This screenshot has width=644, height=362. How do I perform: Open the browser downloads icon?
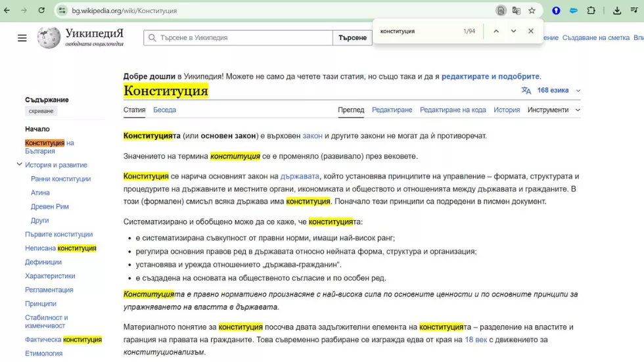[617, 11]
